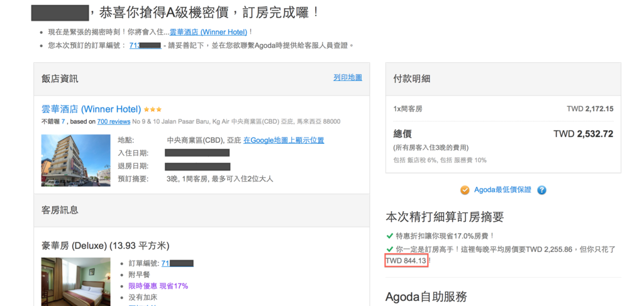This screenshot has width=644, height=306.
Task: Open the 700 reviews link
Action: [x=113, y=121]
